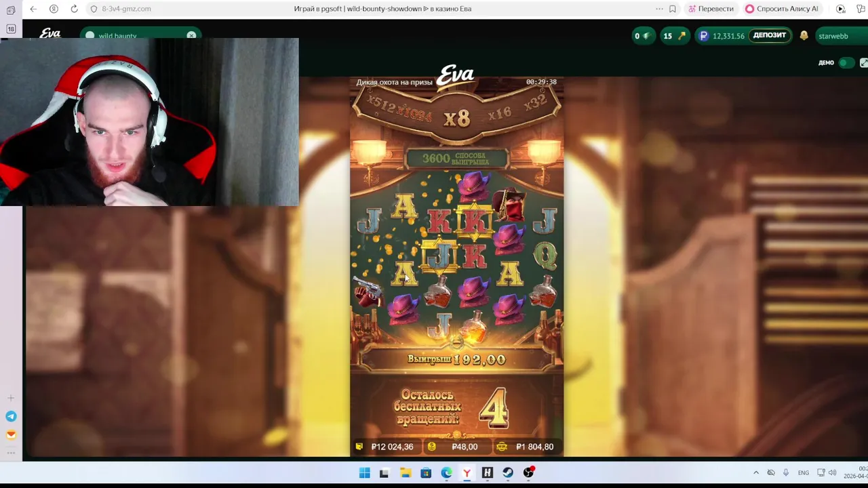This screenshot has width=868, height=488.
Task: Expand game to fullscreen with arrows icon
Action: (863, 62)
